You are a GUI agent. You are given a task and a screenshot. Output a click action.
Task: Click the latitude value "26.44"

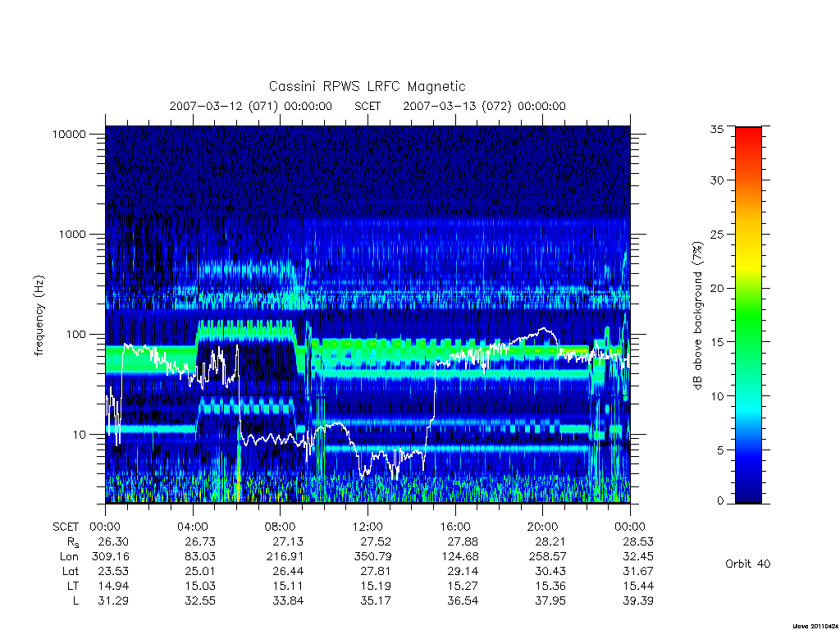(x=288, y=572)
